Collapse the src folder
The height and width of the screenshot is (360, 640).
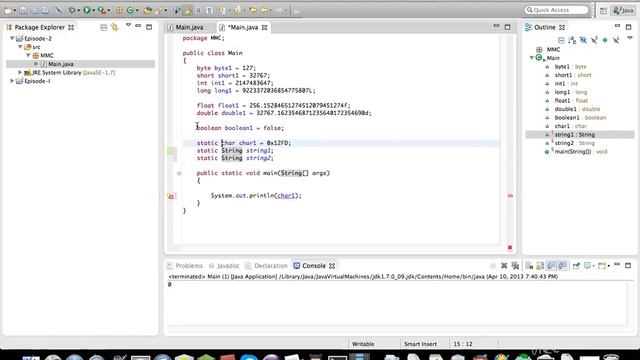(x=20, y=47)
